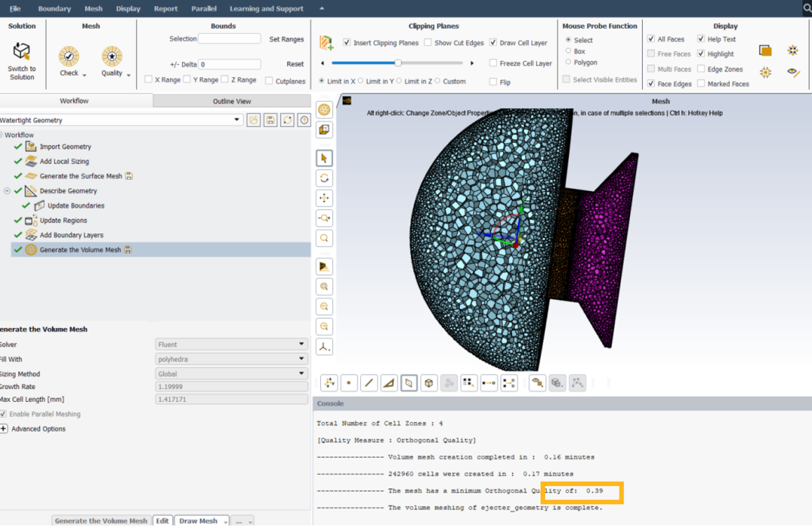This screenshot has height=526, width=812.
Task: Open the Quality button dropdown arrow
Action: (129, 75)
